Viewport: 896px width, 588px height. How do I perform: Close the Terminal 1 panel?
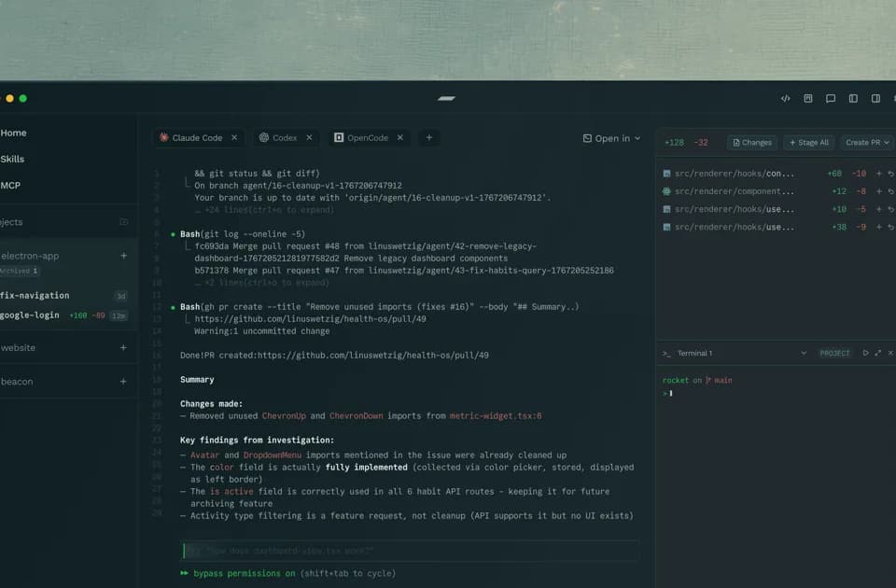[x=890, y=353]
